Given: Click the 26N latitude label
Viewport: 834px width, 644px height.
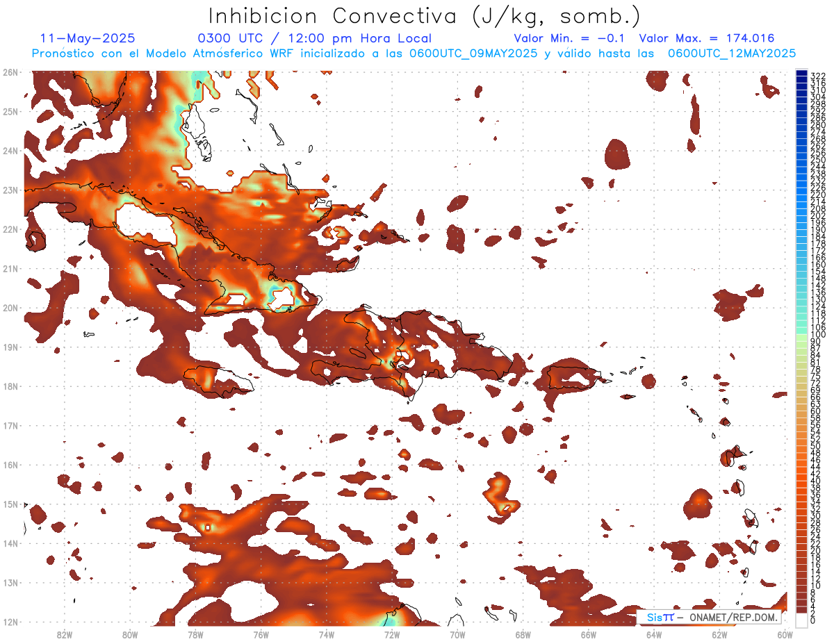Looking at the screenshot, I should 10,72.
